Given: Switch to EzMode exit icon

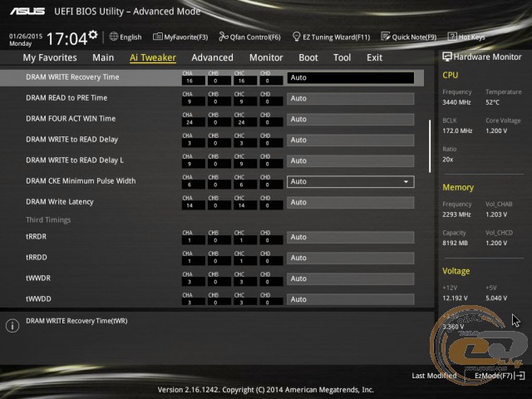Looking at the screenshot, I should 520,376.
